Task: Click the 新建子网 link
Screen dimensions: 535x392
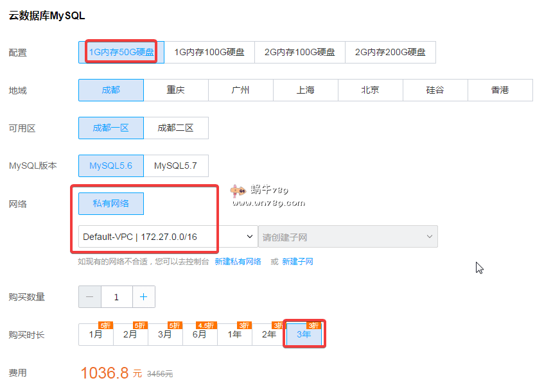Action: click(x=297, y=262)
